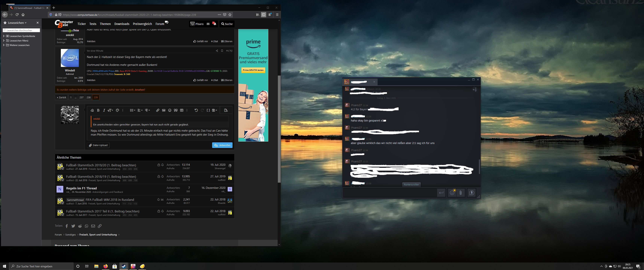The image size is (644, 270).
Task: Open the list options dropdown in editor
Action: pos(133,110)
